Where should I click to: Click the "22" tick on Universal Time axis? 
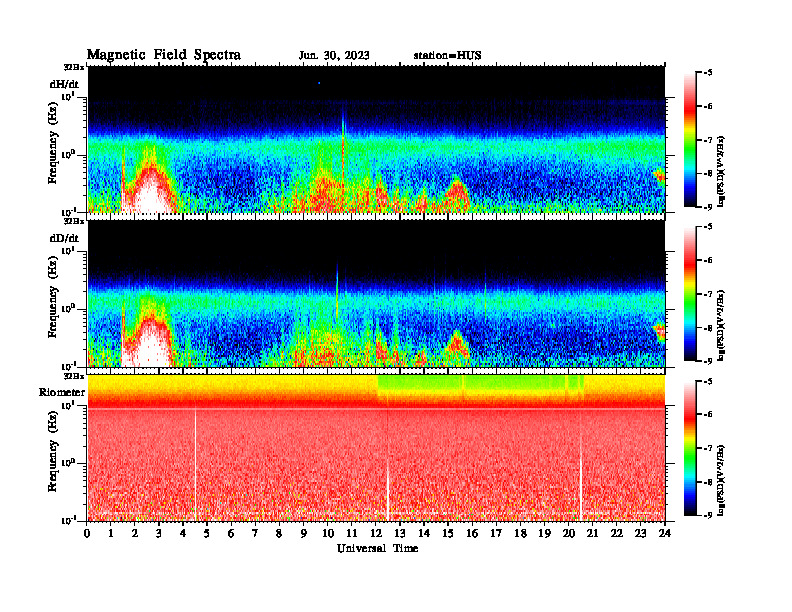click(x=617, y=534)
